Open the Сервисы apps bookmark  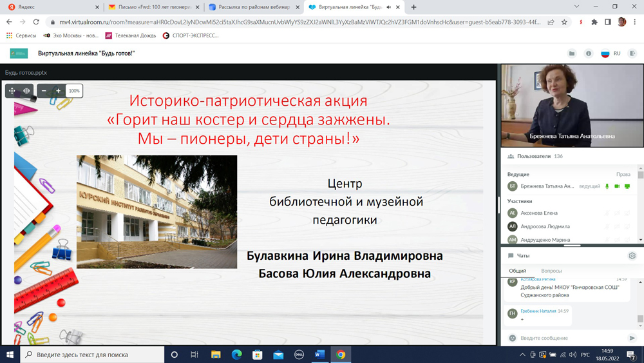21,35
